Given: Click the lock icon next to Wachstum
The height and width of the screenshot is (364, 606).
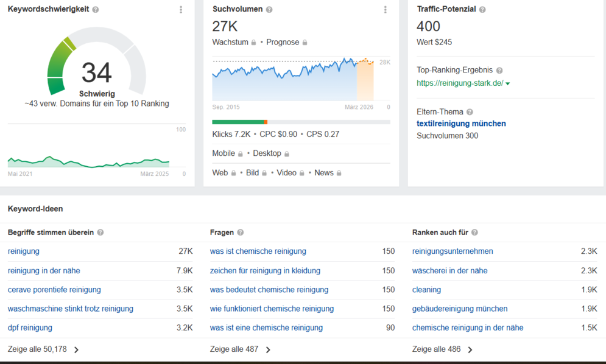Looking at the screenshot, I should click(x=253, y=43).
